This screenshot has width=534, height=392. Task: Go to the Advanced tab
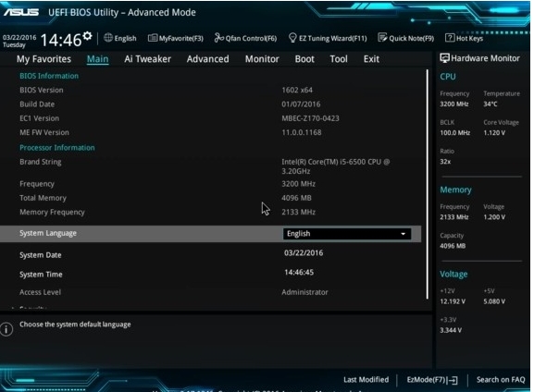pos(207,59)
